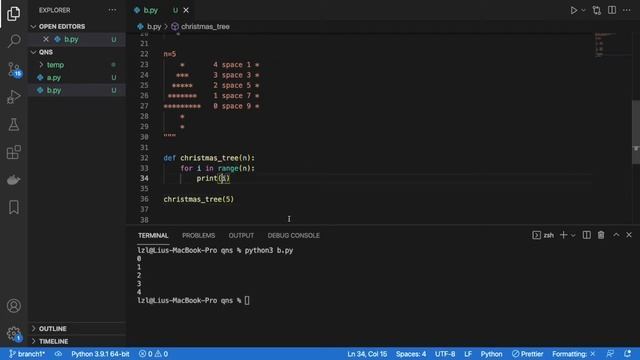
Task: Switch to the OUTPUT tab
Action: [x=241, y=236]
